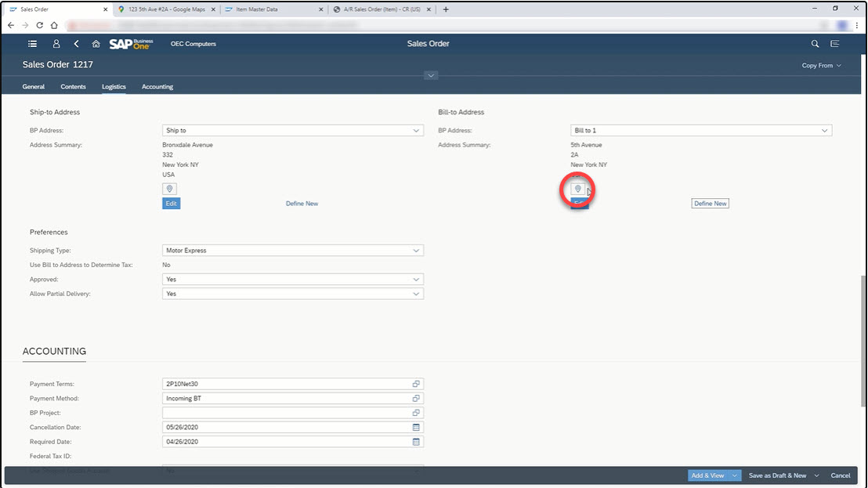
Task: Click the user profile icon
Action: point(56,44)
